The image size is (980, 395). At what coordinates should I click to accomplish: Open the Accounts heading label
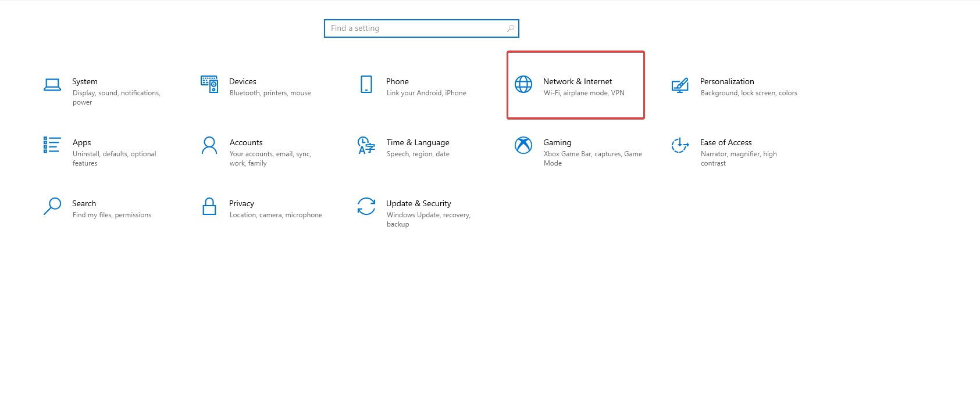(246, 142)
